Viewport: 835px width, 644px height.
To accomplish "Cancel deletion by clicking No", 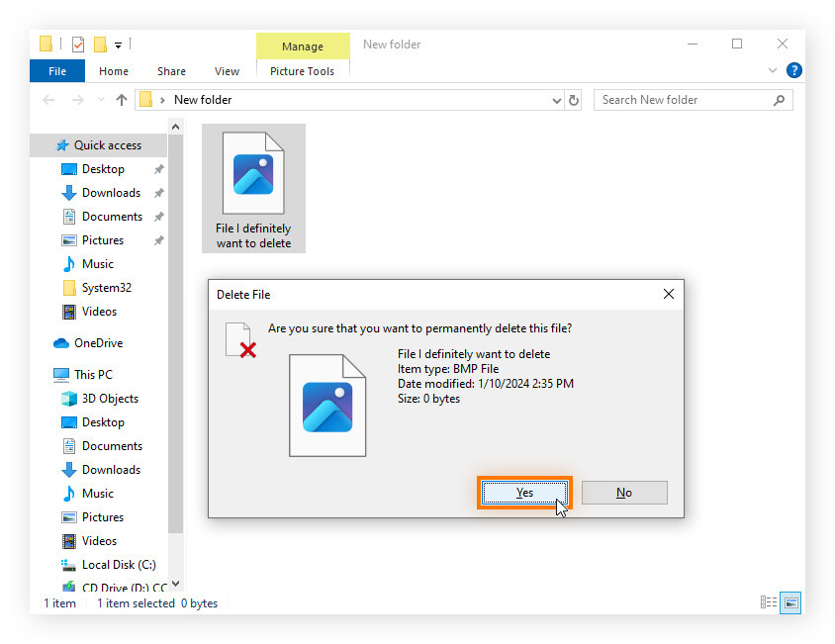I will click(x=624, y=493).
